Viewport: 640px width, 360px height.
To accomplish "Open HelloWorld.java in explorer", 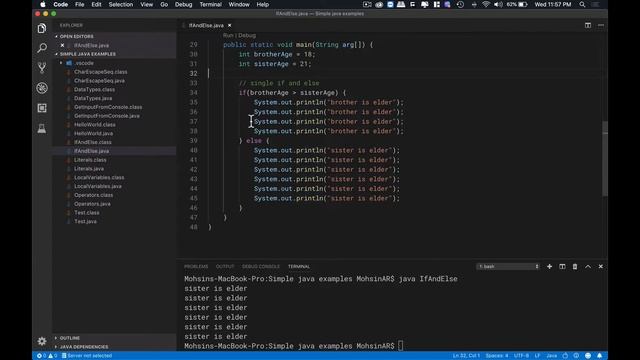I will coord(93,133).
